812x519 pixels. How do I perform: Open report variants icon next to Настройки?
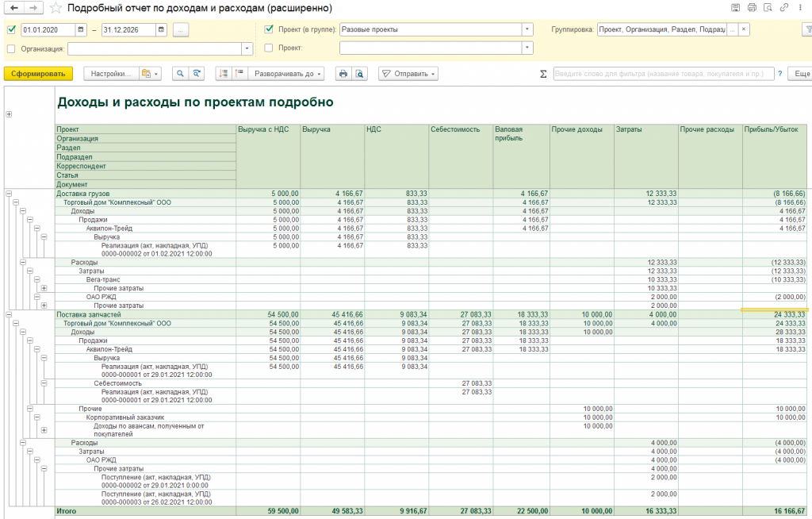click(x=150, y=74)
